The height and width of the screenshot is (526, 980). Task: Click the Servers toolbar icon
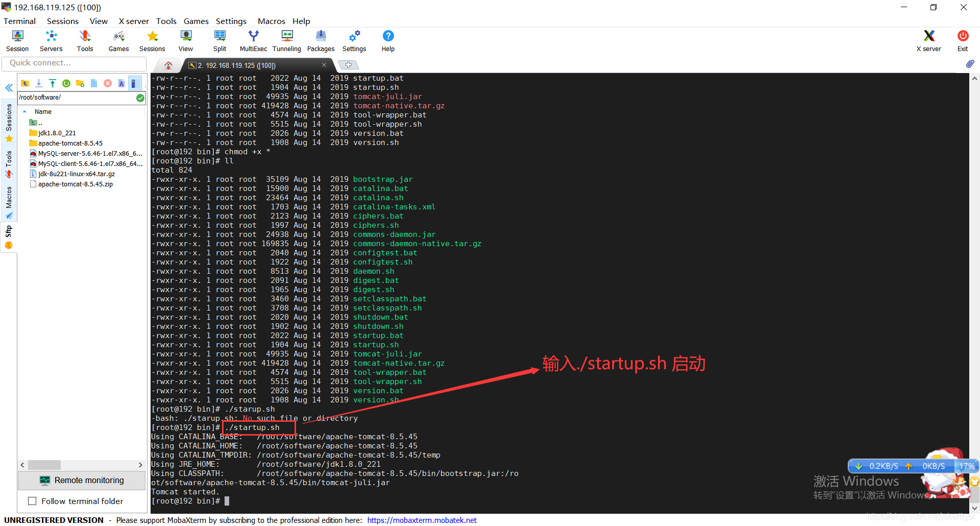click(51, 41)
